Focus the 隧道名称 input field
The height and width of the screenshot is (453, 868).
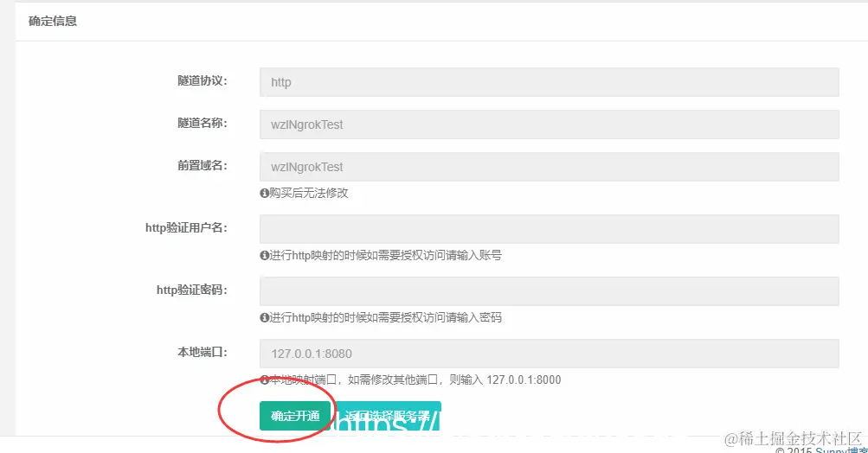(x=550, y=124)
